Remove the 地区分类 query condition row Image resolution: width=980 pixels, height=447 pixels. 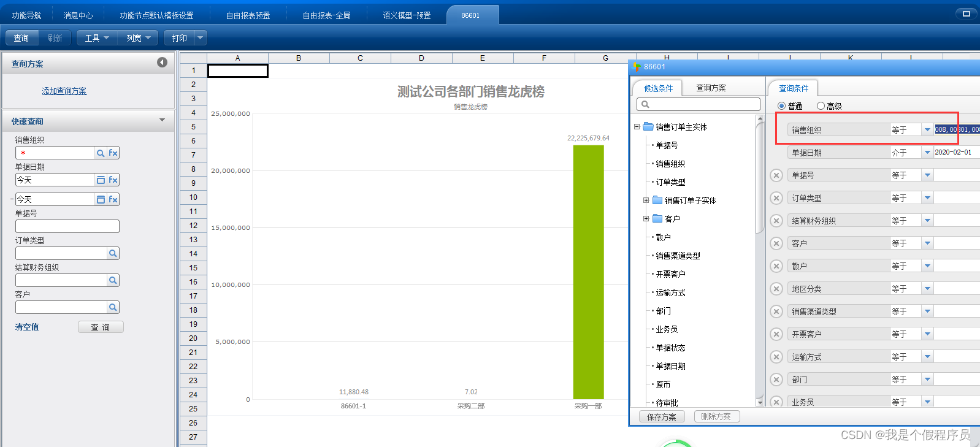[776, 289]
